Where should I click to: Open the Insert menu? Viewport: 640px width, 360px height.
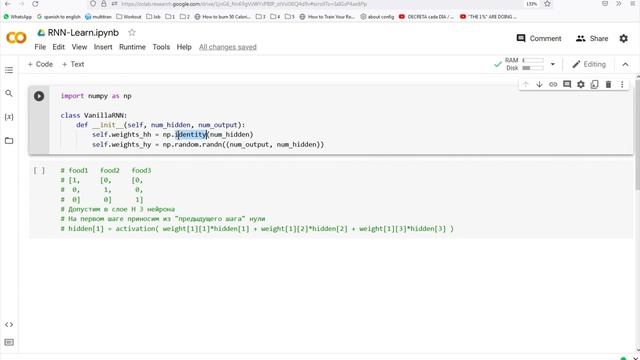(x=103, y=47)
